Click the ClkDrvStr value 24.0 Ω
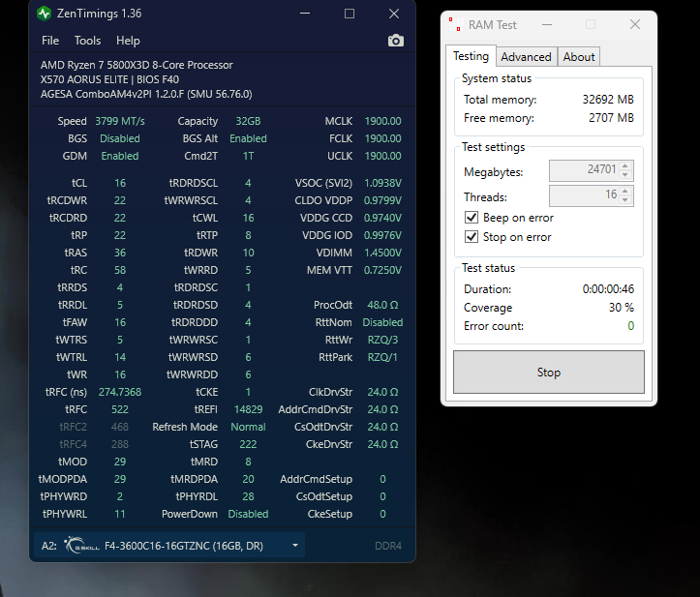Image resolution: width=700 pixels, height=597 pixels. coord(382,392)
